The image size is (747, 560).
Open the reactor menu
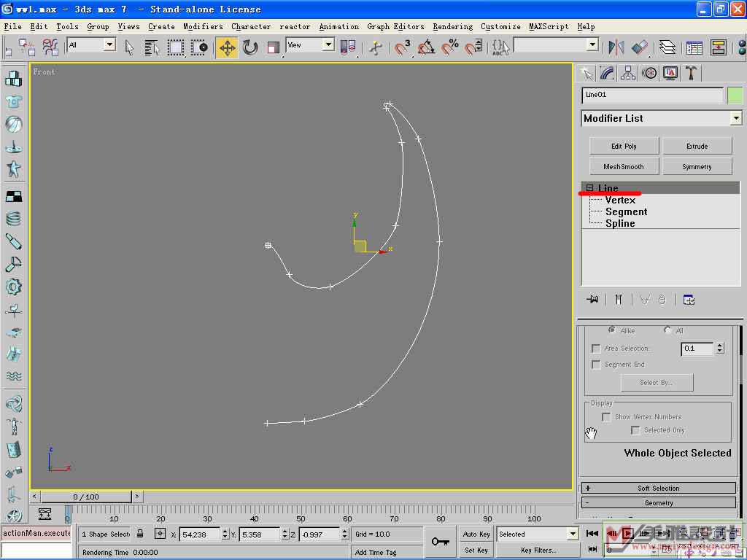pos(295,27)
